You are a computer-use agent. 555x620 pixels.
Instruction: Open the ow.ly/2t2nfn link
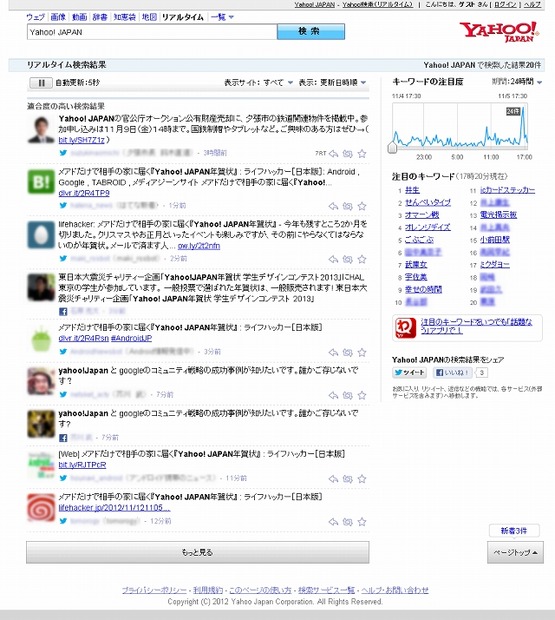[x=199, y=246]
